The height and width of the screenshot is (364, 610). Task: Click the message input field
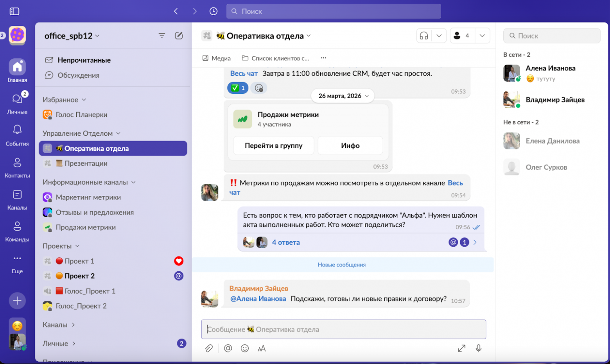pyautogui.click(x=343, y=329)
